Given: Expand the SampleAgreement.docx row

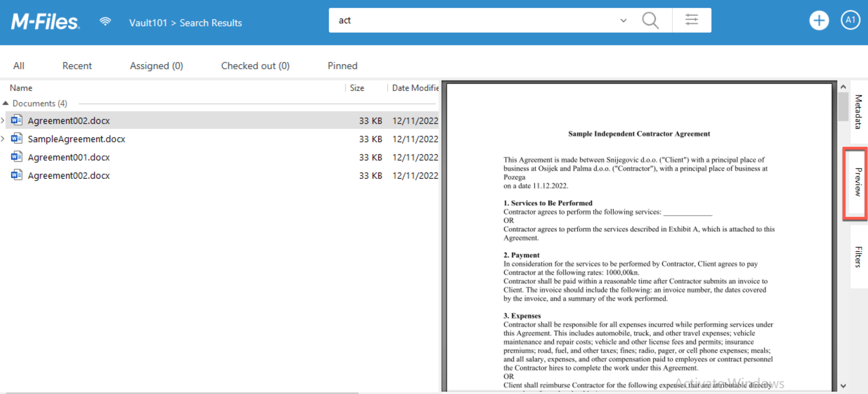Looking at the screenshot, I should point(3,139).
